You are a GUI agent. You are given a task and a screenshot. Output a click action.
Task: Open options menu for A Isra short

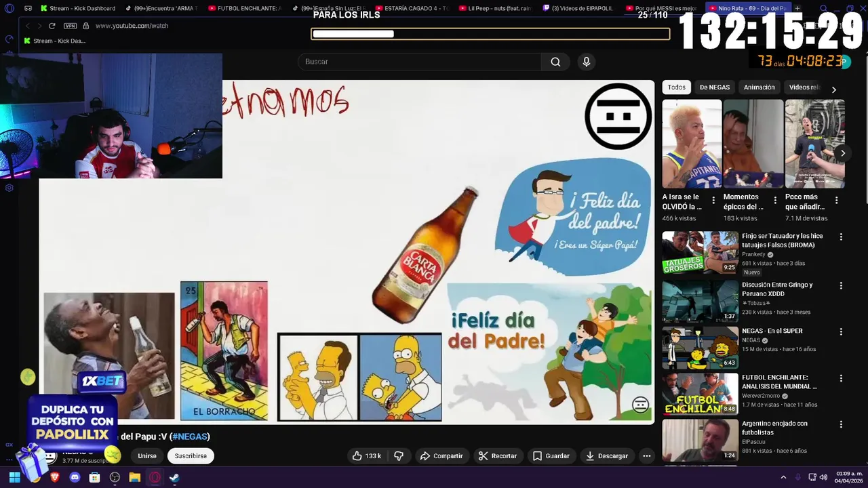[x=713, y=201]
